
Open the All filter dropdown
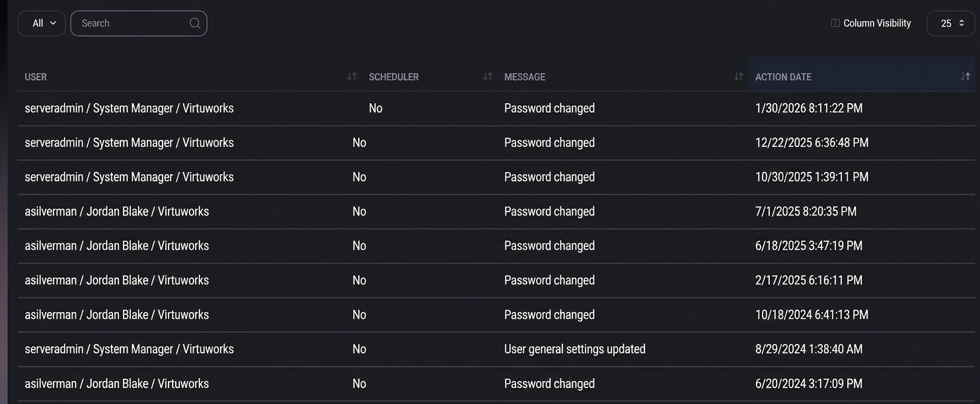pos(41,22)
